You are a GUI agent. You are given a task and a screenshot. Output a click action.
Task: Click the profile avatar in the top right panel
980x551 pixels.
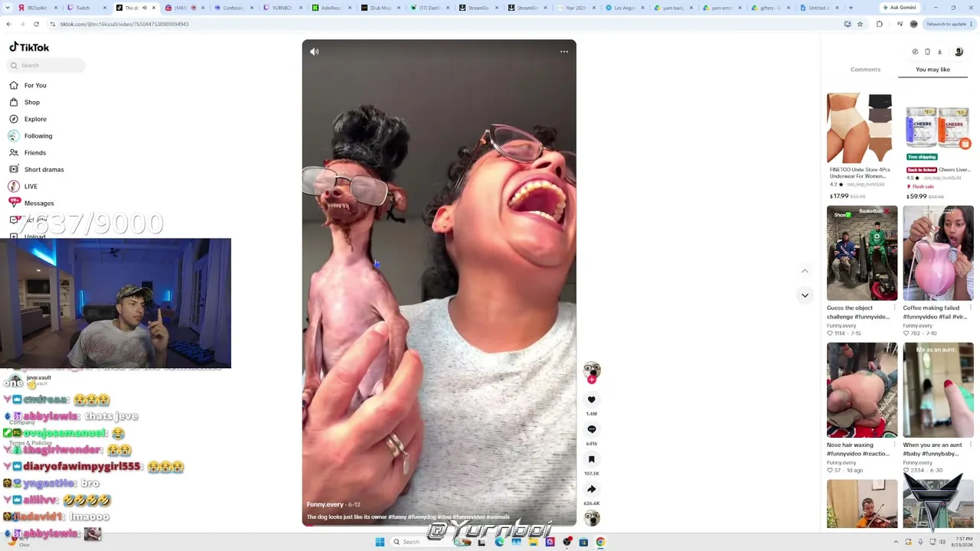959,52
